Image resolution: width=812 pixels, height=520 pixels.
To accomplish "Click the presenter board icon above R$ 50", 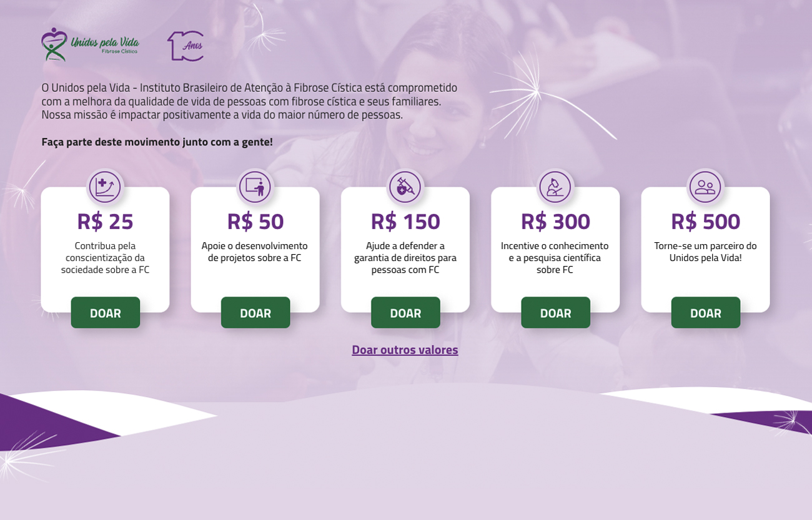I will coord(255,187).
